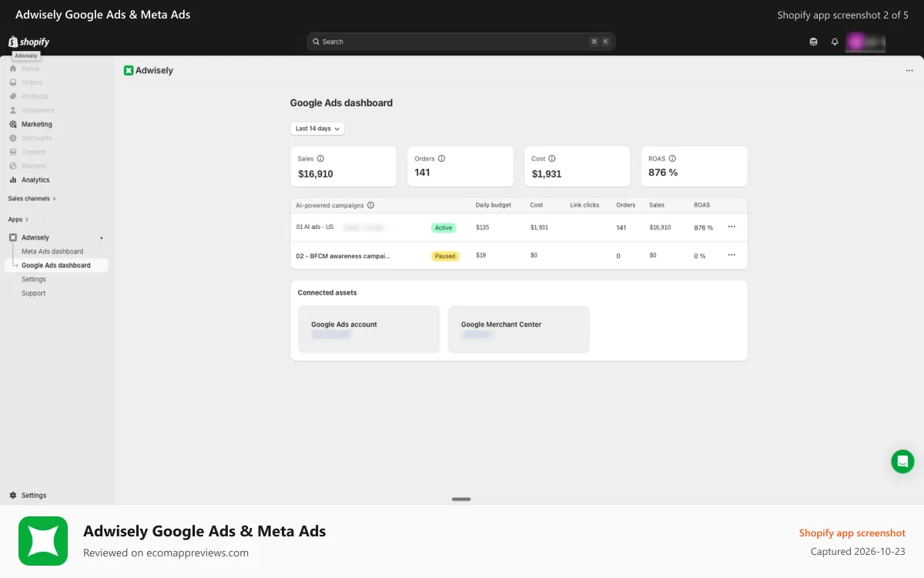This screenshot has height=578, width=924.
Task: Click the Sales info icon
Action: [321, 158]
